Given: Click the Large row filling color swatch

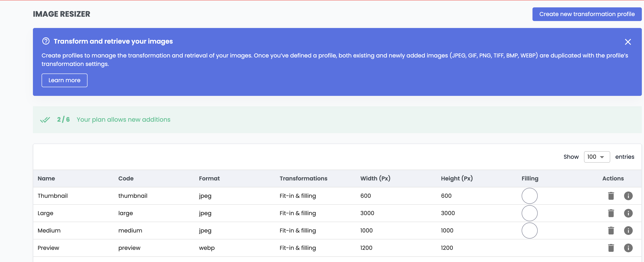Looking at the screenshot, I should 529,213.
